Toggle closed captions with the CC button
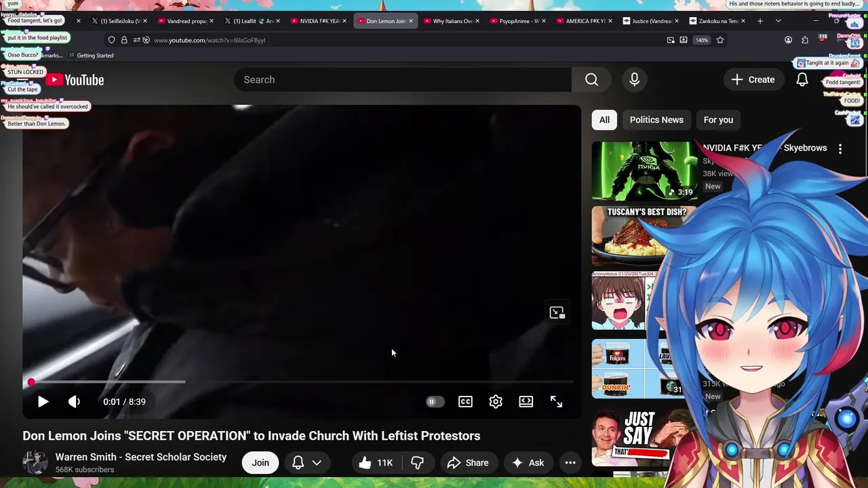The width and height of the screenshot is (868, 488). (465, 402)
